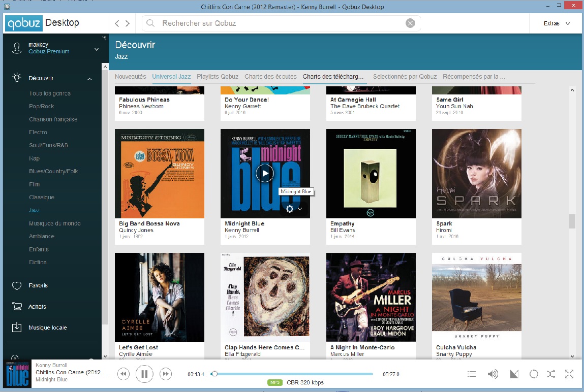
Task: Open the Clap Hands Here Comes Charlie cover
Action: 265,298
